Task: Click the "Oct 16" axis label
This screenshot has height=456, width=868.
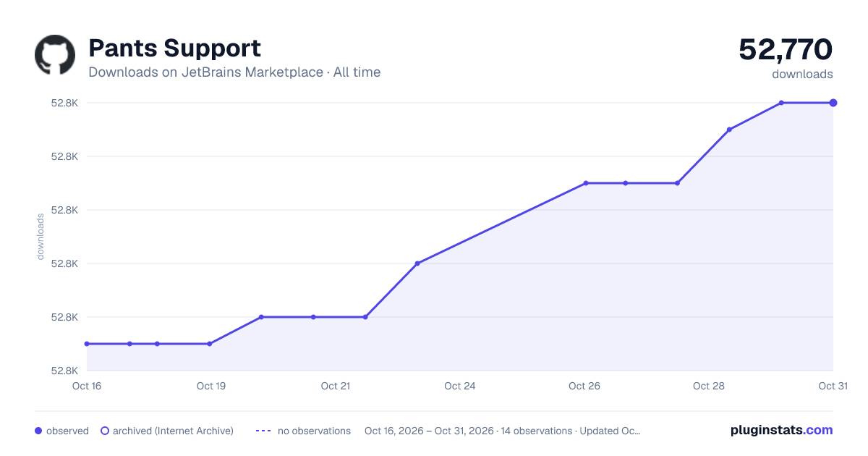Action: pos(87,386)
